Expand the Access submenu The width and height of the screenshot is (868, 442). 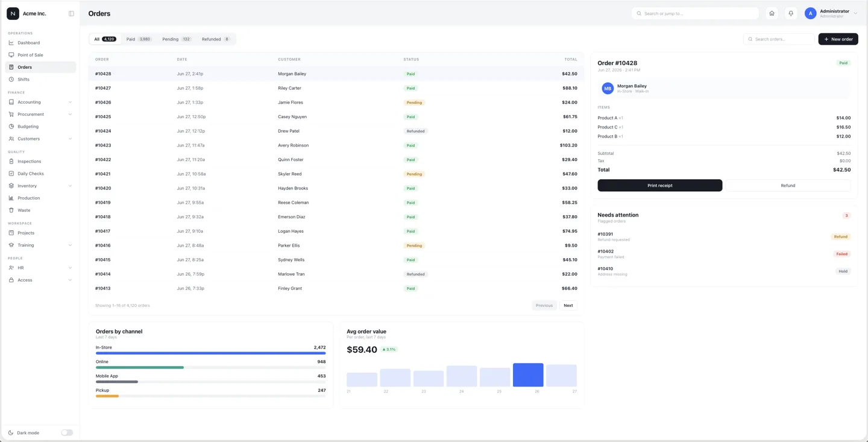(70, 280)
